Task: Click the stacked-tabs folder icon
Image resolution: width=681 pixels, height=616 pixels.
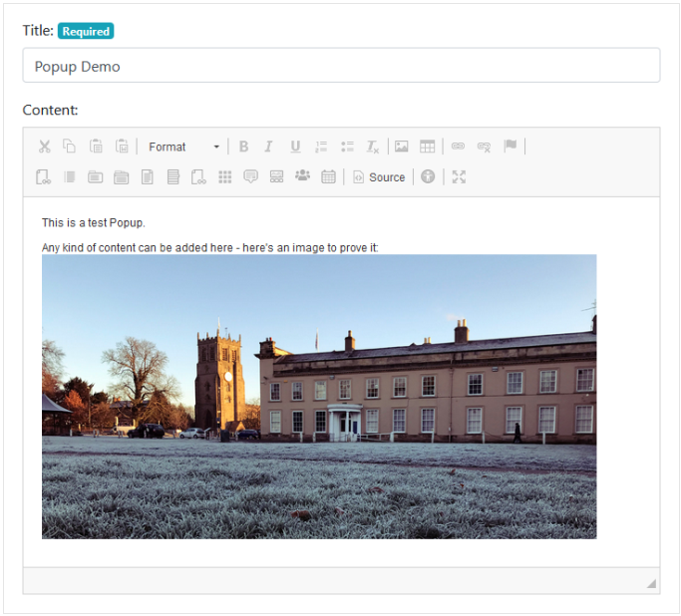Action: point(122,177)
